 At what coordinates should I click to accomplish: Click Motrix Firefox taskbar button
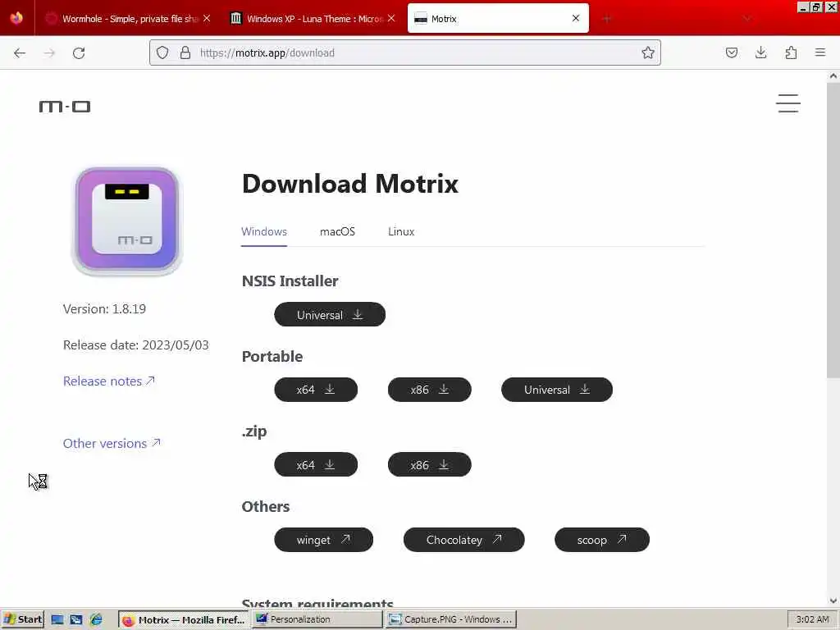[183, 620]
